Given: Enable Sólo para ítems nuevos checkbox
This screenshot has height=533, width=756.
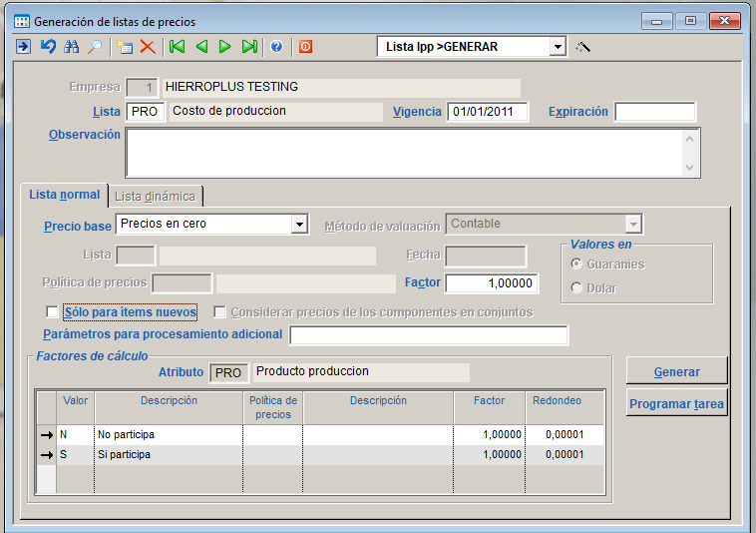Looking at the screenshot, I should coord(53,312).
